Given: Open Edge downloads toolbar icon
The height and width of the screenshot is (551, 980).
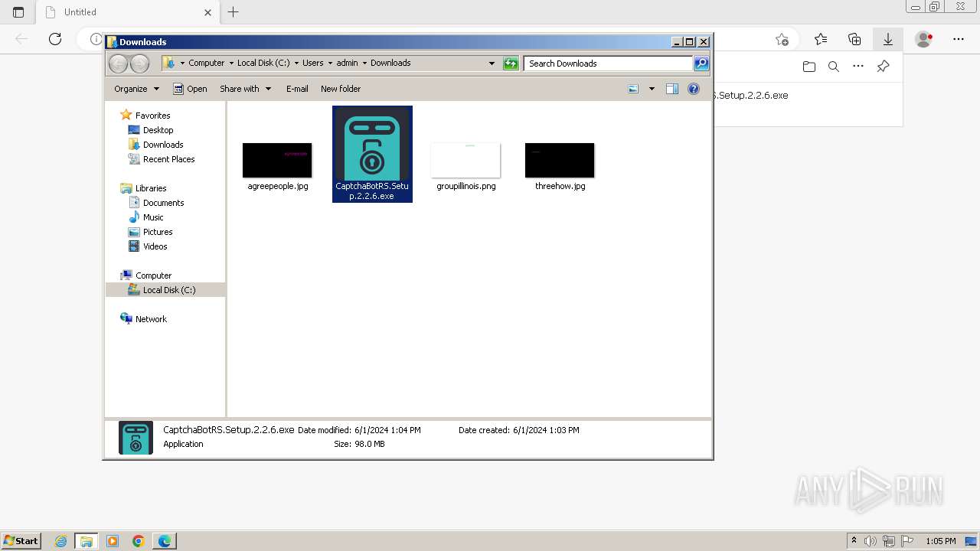Looking at the screenshot, I should [x=888, y=39].
